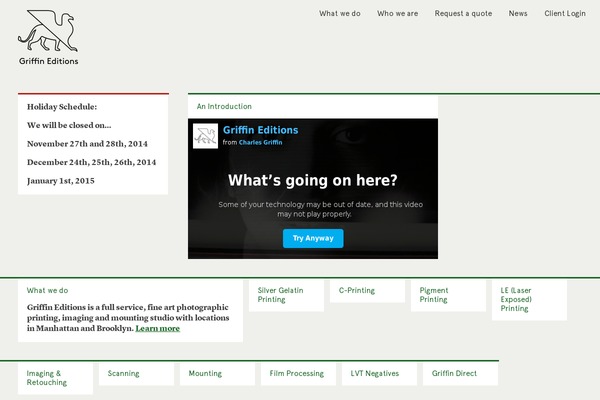Open the What we do menu
The image size is (600, 400).
pos(340,13)
